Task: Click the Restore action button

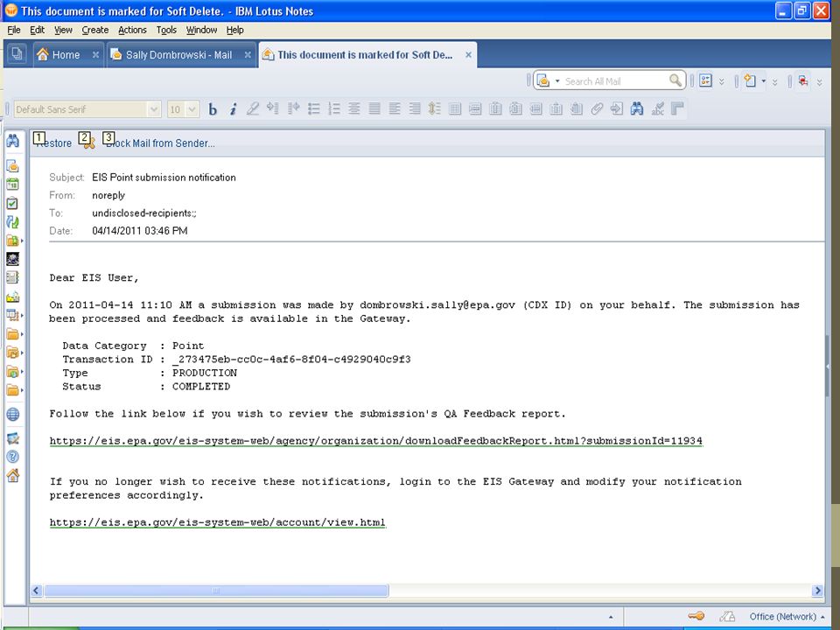Action: coord(52,143)
